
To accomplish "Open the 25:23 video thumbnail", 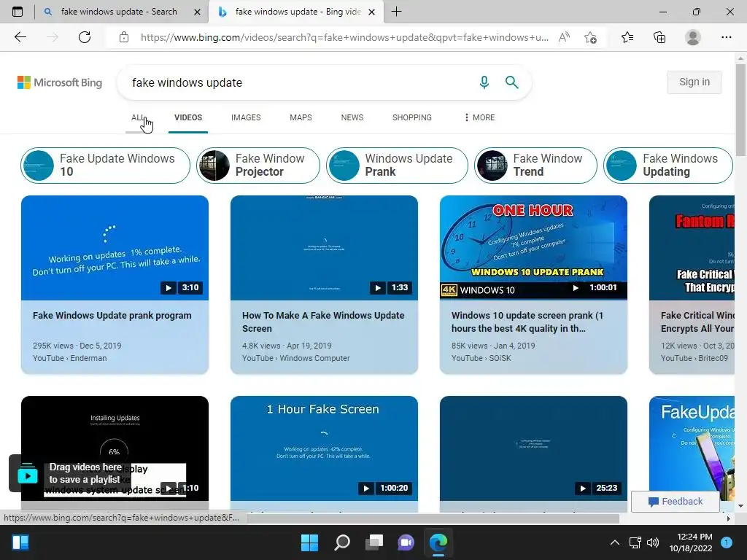I will 533,448.
